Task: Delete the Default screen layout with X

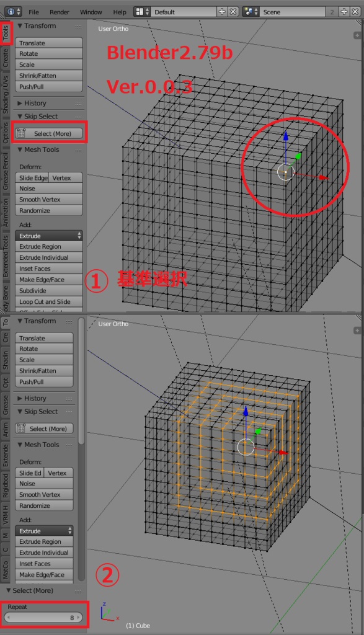Action: (x=233, y=12)
